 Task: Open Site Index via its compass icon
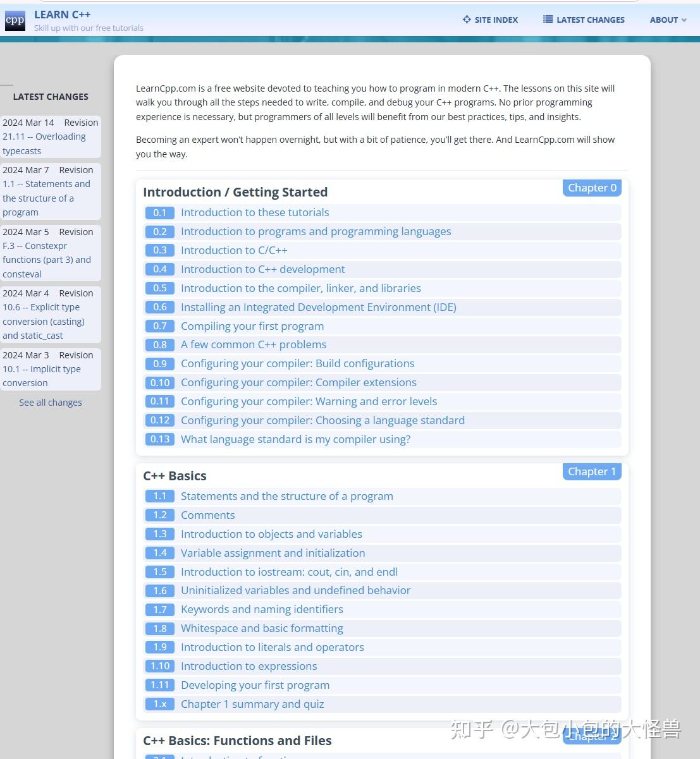[467, 20]
